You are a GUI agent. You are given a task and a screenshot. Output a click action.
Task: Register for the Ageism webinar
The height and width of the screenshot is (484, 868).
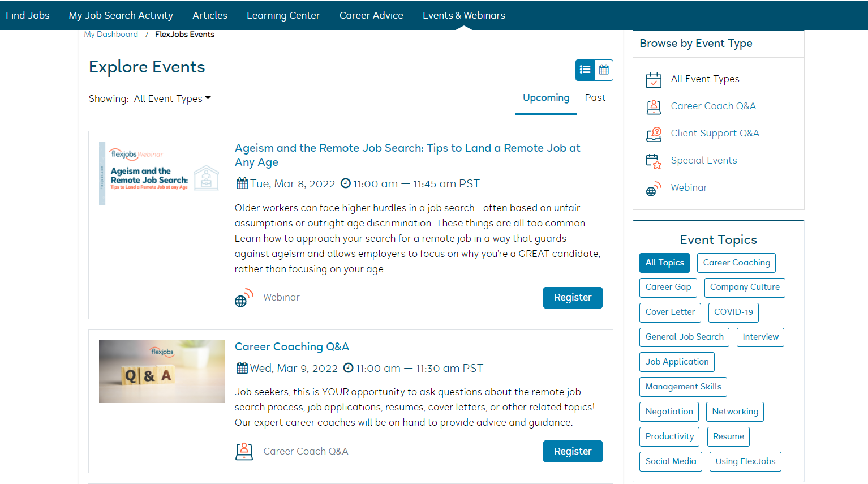(x=573, y=298)
